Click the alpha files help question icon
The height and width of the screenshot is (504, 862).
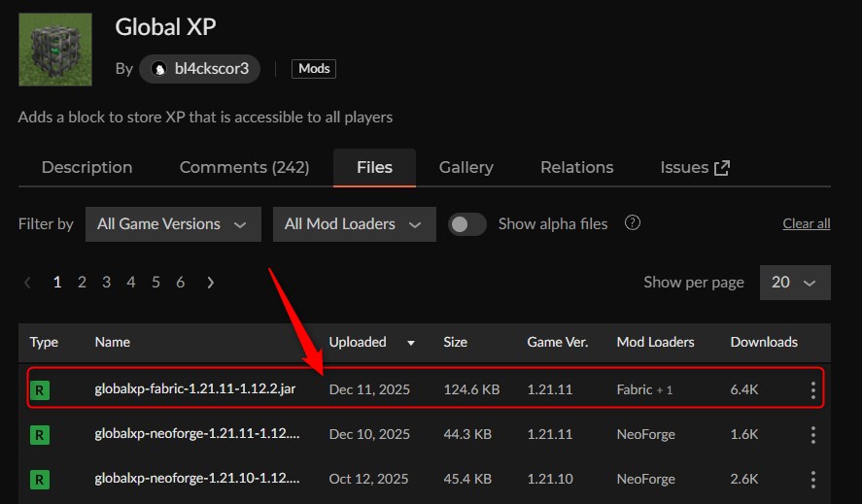(x=633, y=223)
